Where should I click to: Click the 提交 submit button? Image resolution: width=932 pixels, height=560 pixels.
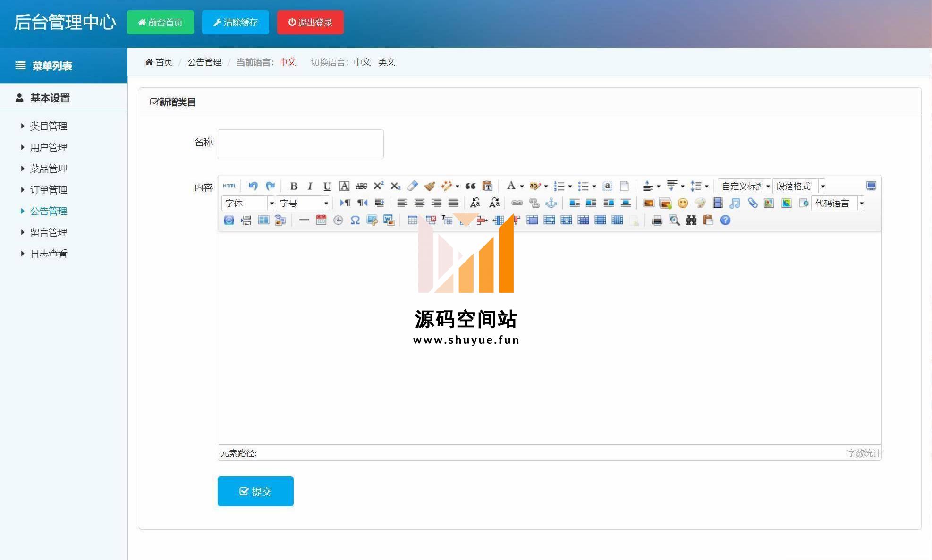255,491
